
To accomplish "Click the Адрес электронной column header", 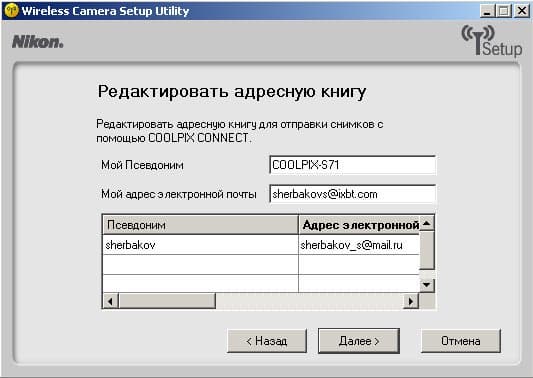I will click(x=359, y=225).
